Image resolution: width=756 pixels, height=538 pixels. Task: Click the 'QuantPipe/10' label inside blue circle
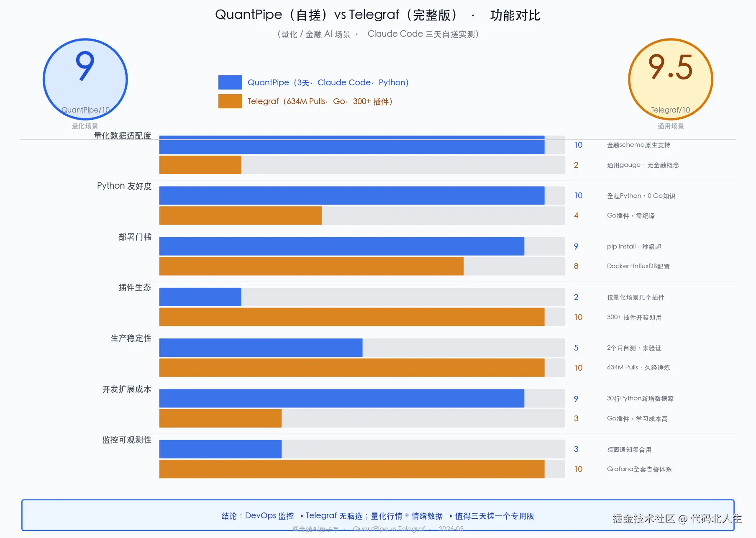pyautogui.click(x=85, y=110)
